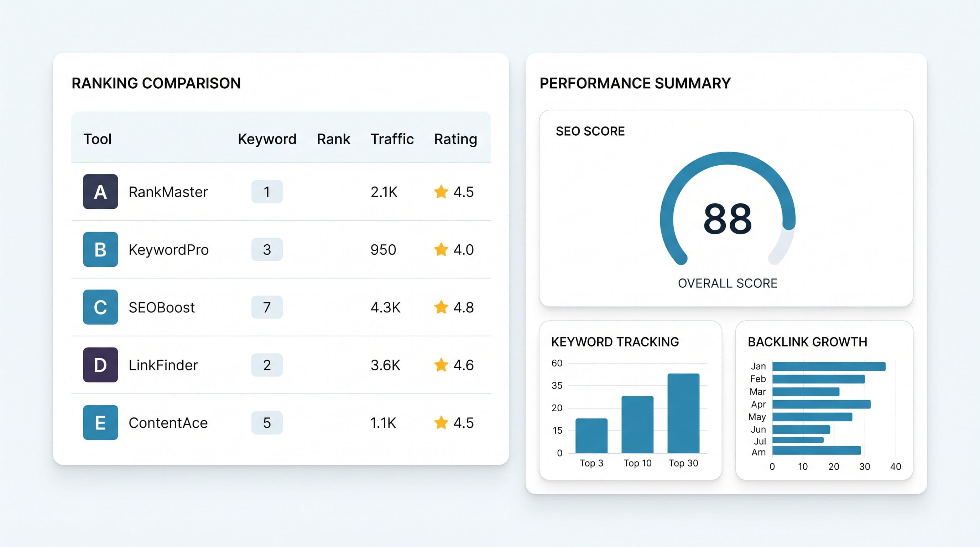Click the star icon in ContentAce row
Image resolution: width=980 pixels, height=547 pixels.
coord(441,423)
